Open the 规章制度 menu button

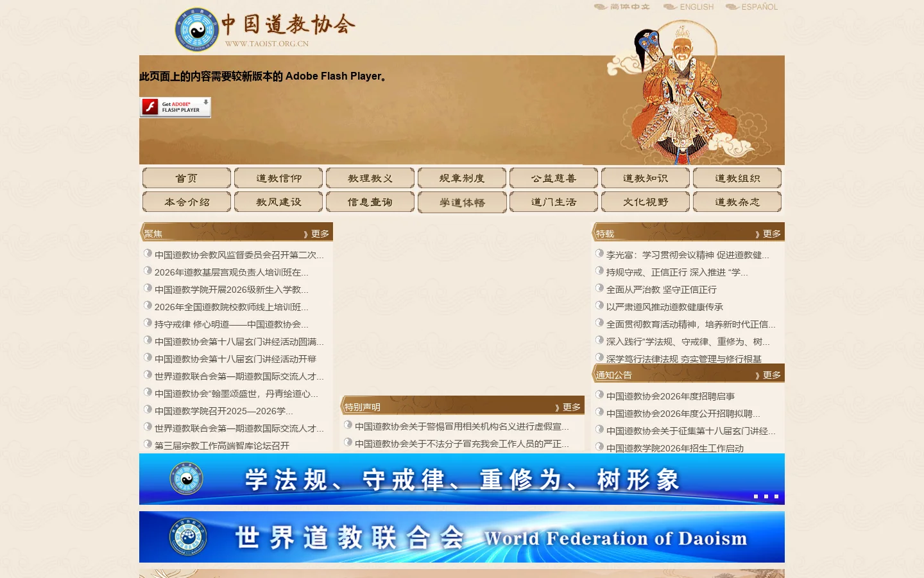(462, 178)
